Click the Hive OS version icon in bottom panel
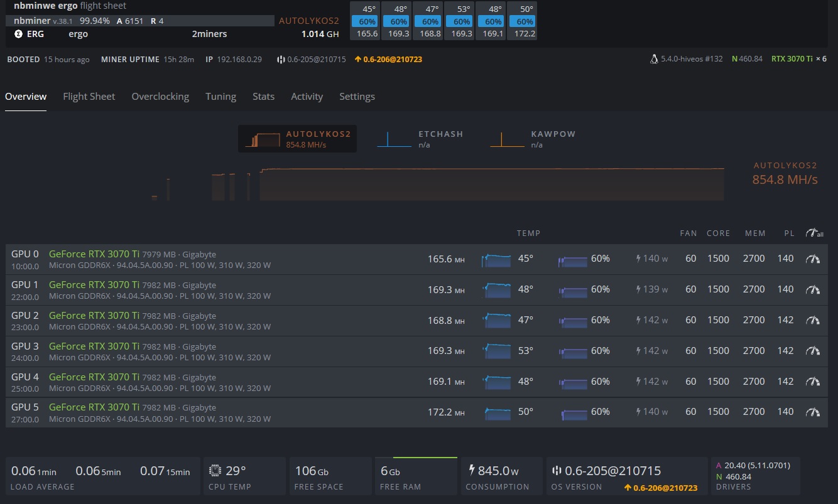838x504 pixels. pyautogui.click(x=556, y=471)
